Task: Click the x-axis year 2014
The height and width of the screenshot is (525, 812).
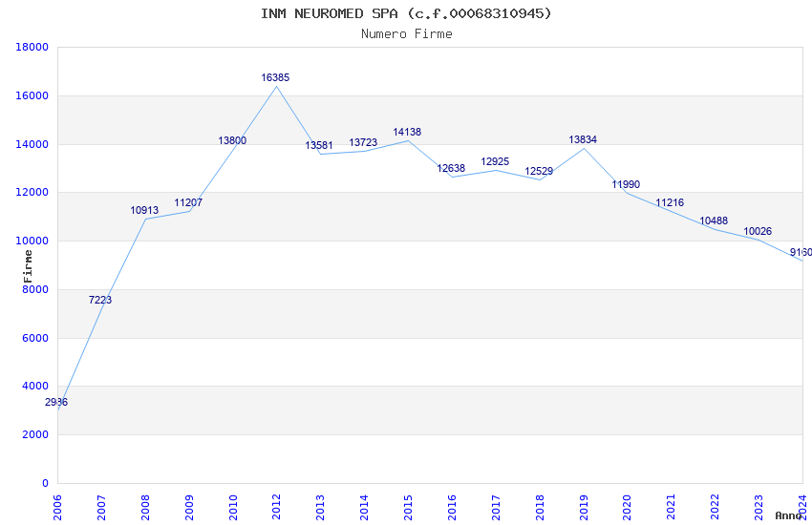Action: tap(364, 507)
